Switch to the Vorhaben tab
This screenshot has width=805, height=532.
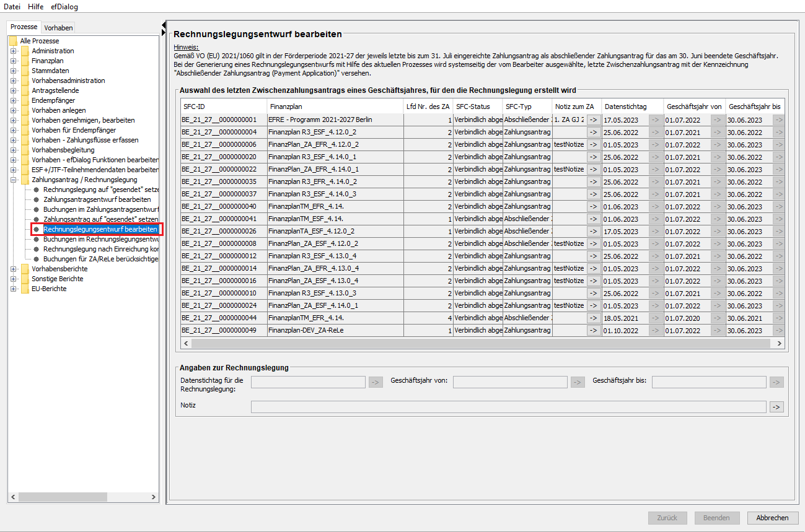pyautogui.click(x=58, y=27)
